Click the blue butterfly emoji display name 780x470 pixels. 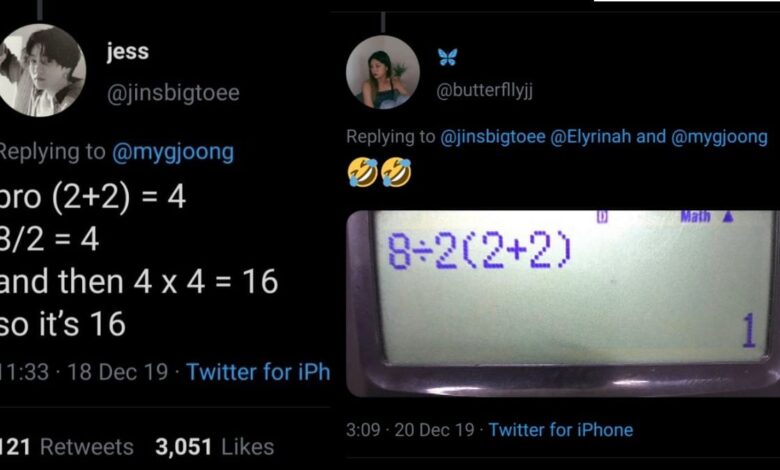point(447,57)
